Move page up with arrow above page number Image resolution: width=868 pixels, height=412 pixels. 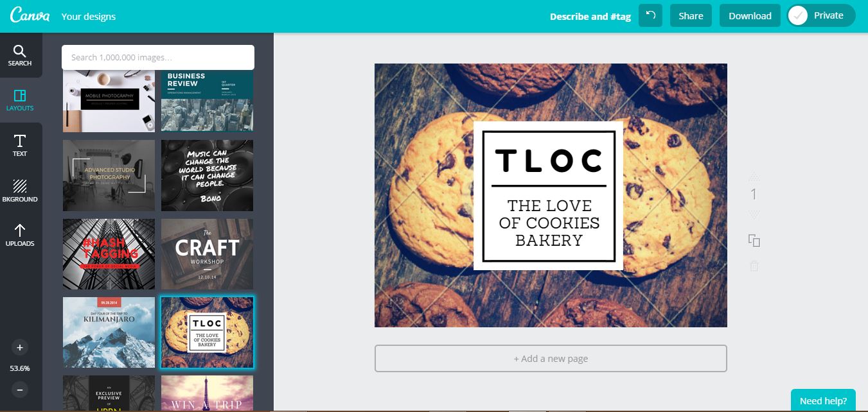(754, 176)
